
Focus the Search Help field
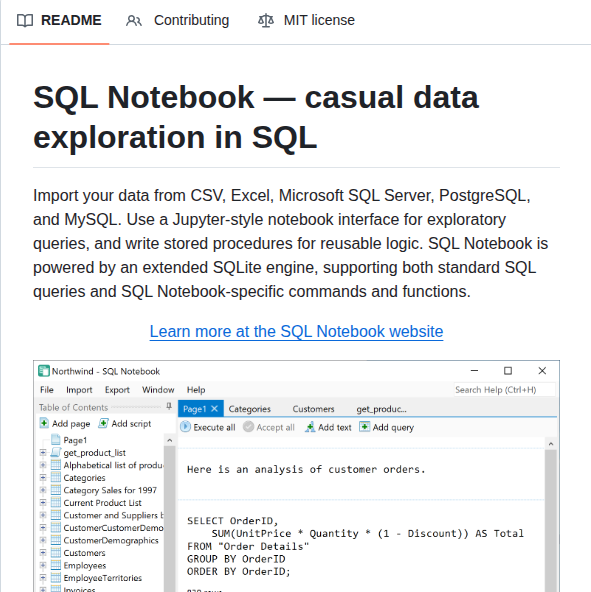pos(505,390)
